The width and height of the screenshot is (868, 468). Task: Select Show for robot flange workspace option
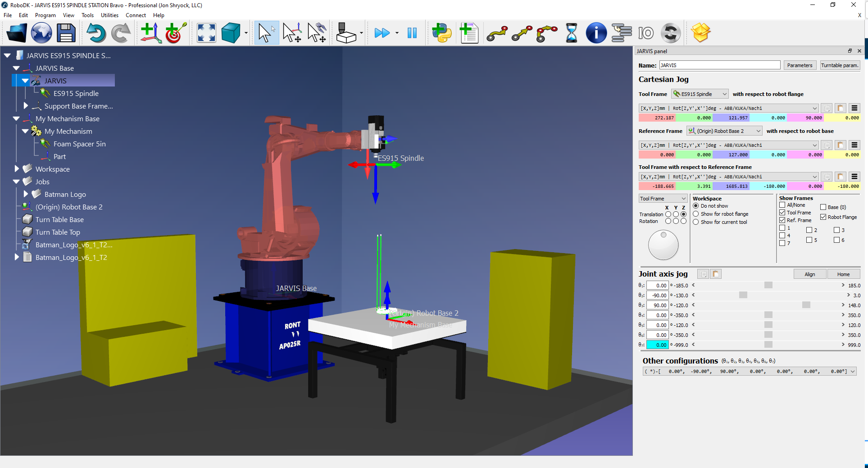pyautogui.click(x=696, y=214)
